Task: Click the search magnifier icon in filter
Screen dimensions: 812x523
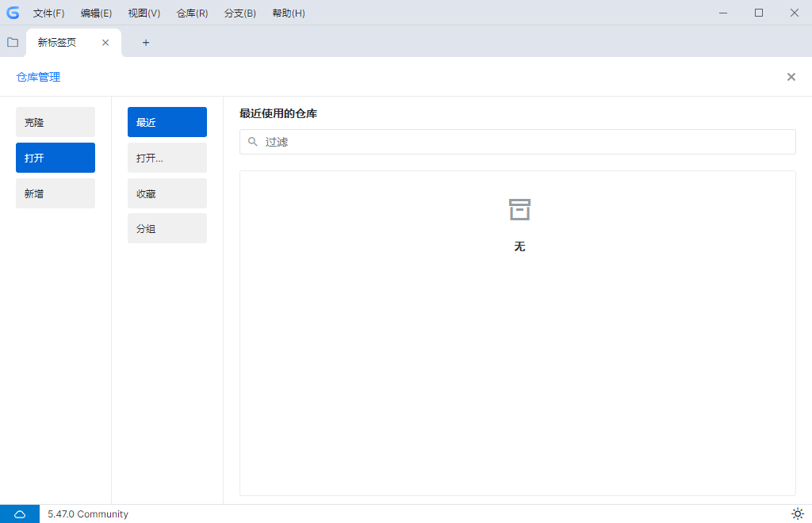Action: click(253, 142)
